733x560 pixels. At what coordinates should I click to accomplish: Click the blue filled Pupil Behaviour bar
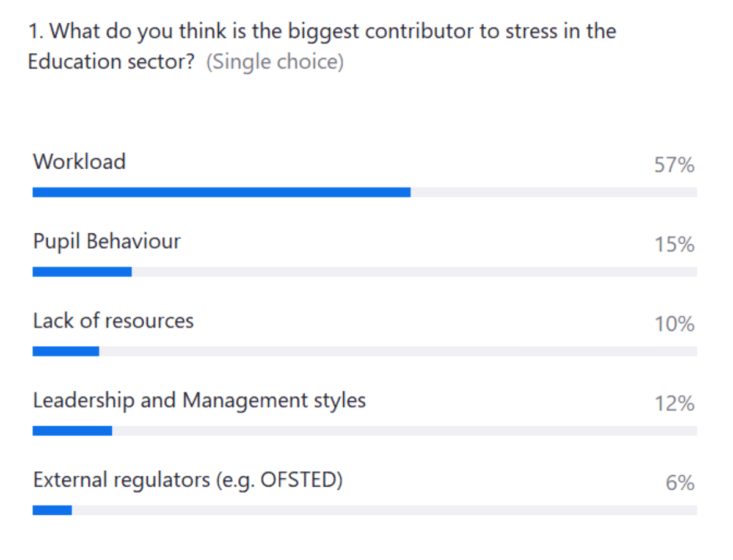click(82, 272)
